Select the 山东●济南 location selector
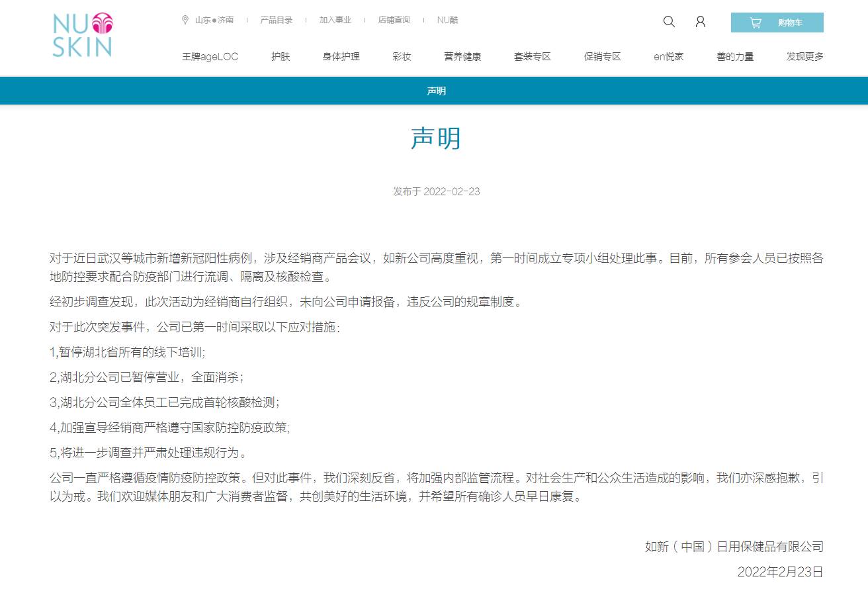 (x=214, y=20)
